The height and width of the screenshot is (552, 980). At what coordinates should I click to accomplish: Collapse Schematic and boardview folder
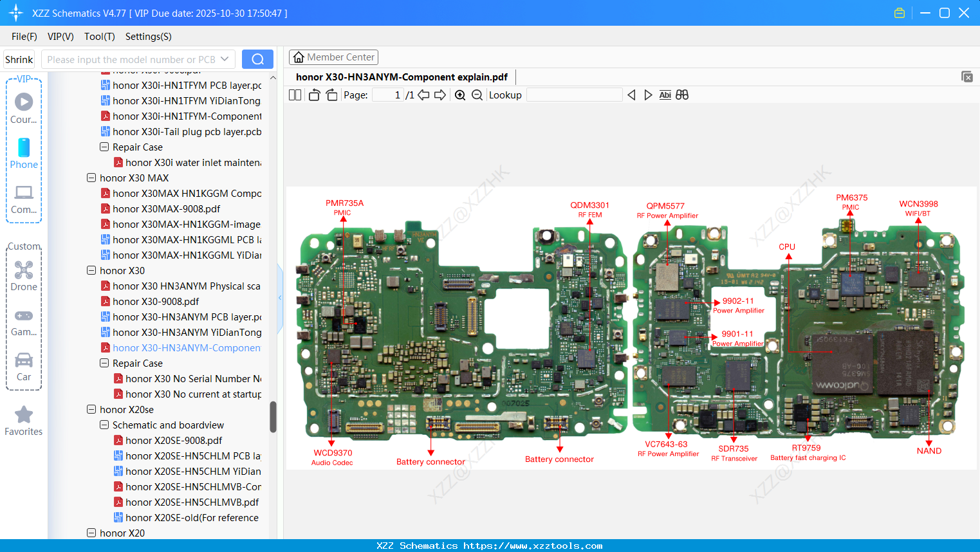[104, 425]
